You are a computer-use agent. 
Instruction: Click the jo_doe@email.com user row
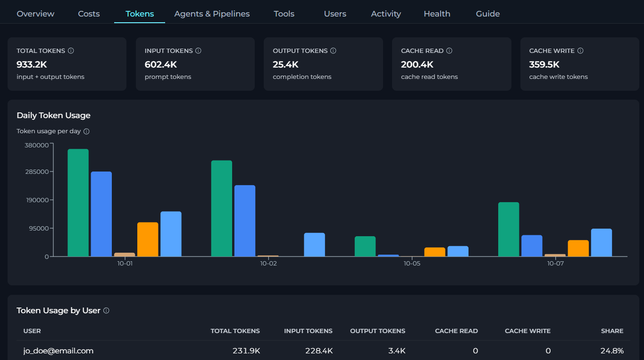pyautogui.click(x=323, y=351)
